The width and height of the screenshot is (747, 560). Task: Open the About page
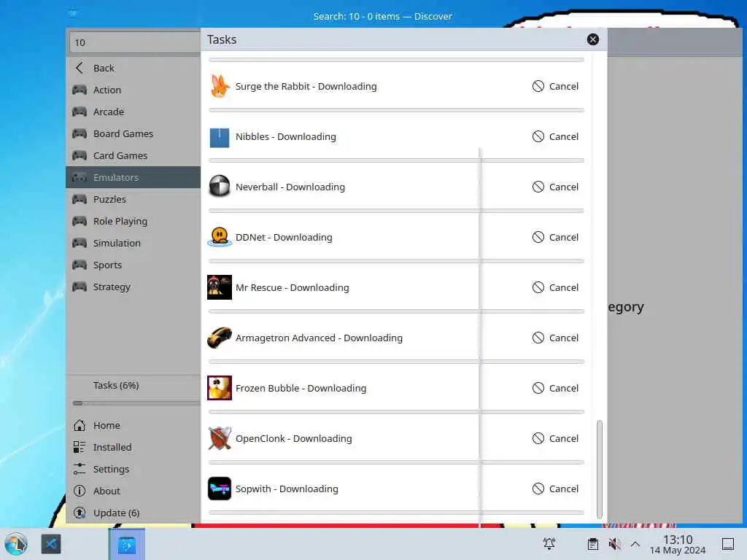[x=133, y=491]
